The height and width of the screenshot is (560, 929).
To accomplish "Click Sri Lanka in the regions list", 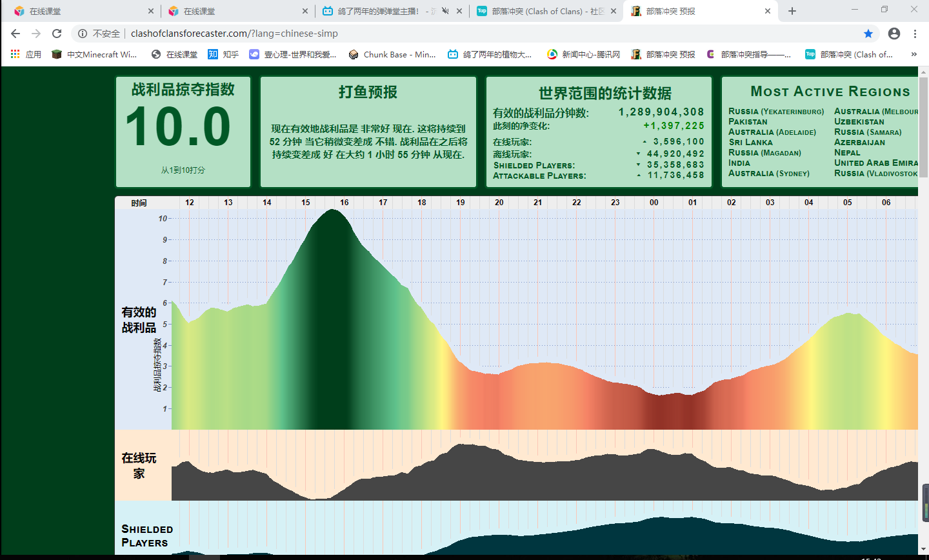I will (750, 142).
